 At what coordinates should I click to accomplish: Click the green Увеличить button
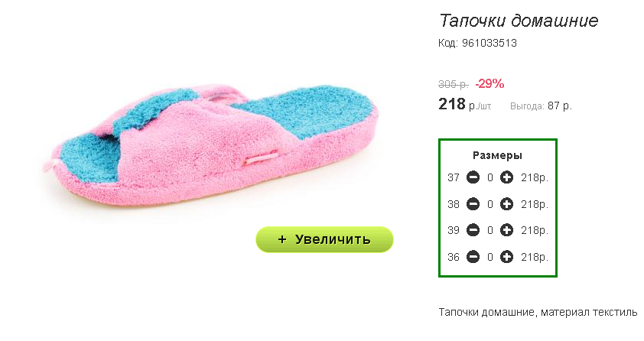click(x=324, y=239)
